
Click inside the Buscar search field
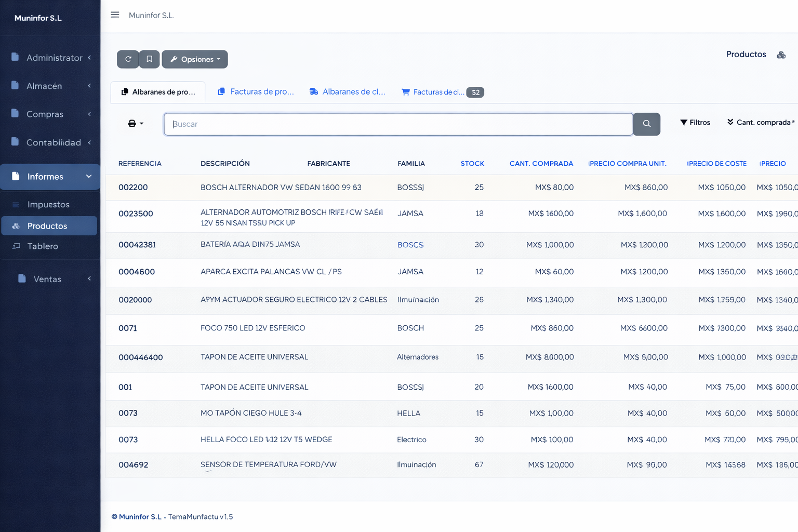tap(398, 124)
